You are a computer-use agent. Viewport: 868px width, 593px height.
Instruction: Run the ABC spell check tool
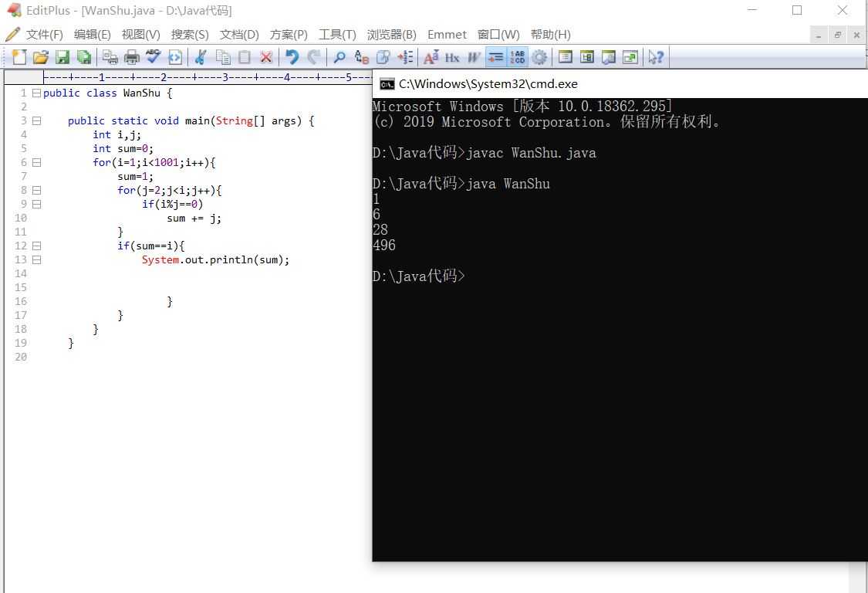(153, 57)
